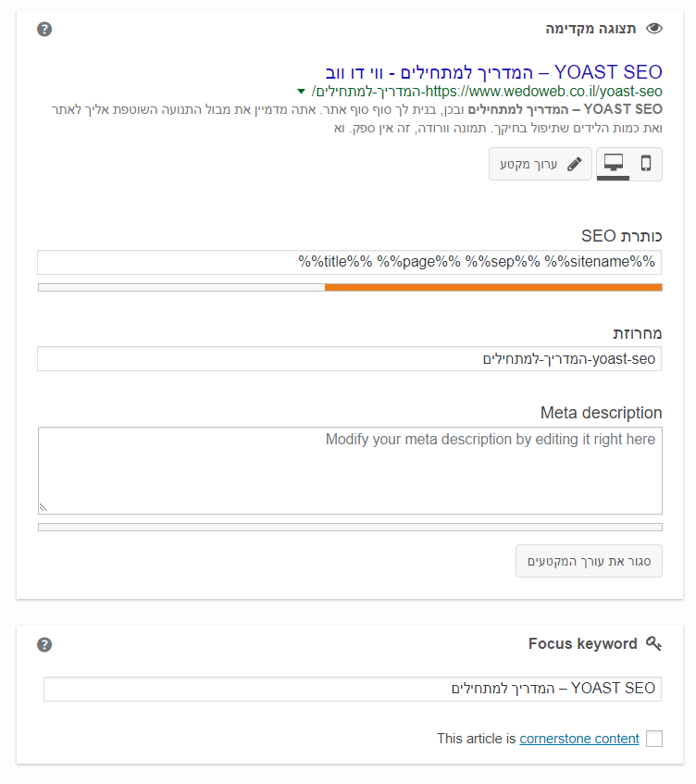The image size is (696, 784).
Task: Switch to mobile preview phone icon
Action: pyautogui.click(x=646, y=164)
